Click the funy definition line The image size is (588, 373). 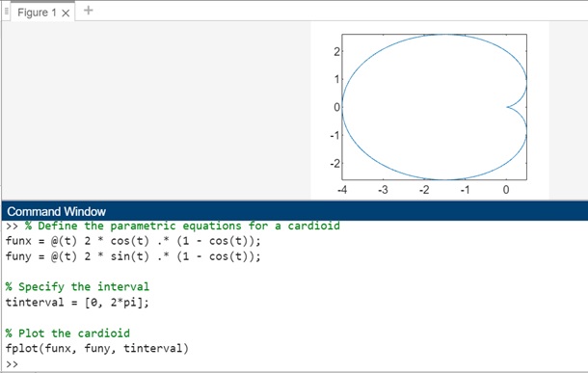133,256
